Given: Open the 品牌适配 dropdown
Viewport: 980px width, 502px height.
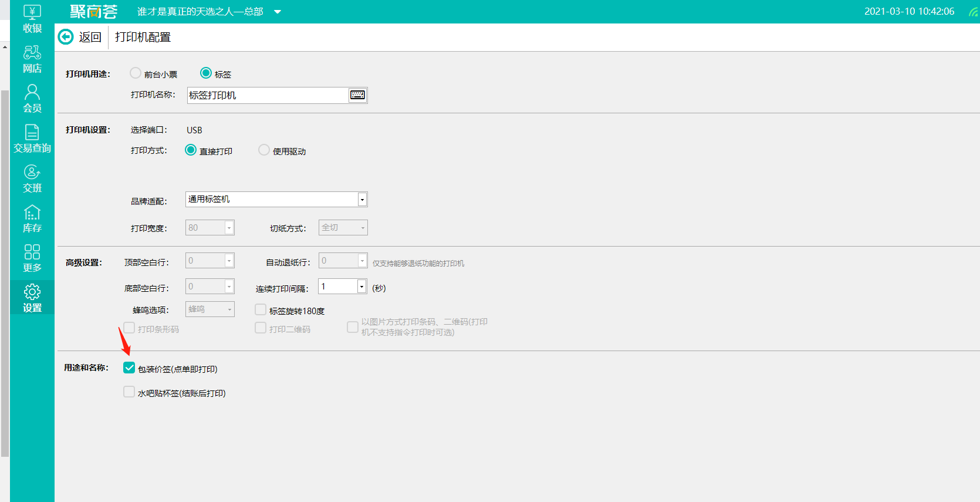Looking at the screenshot, I should point(362,200).
